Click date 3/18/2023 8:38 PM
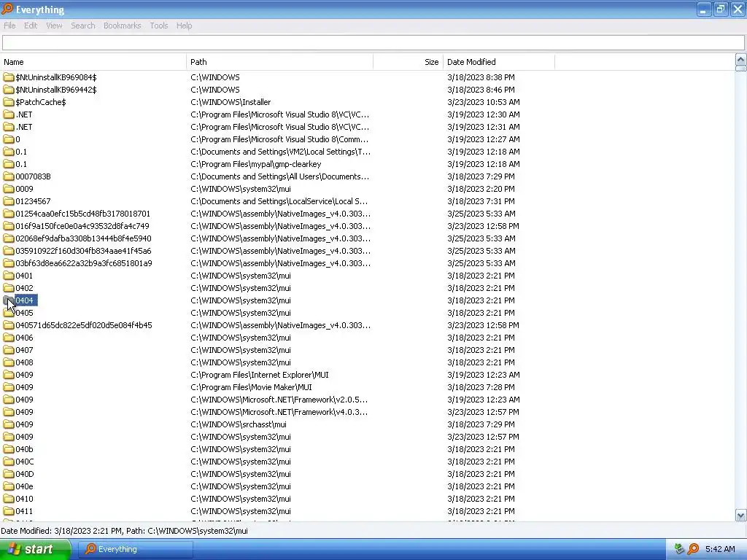 tap(481, 77)
